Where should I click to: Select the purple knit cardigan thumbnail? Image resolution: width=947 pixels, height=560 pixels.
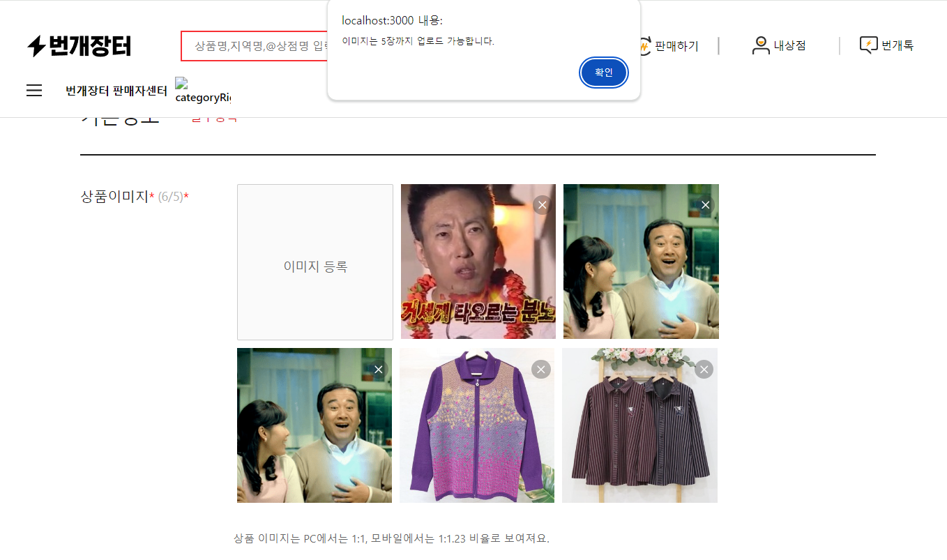(x=477, y=425)
